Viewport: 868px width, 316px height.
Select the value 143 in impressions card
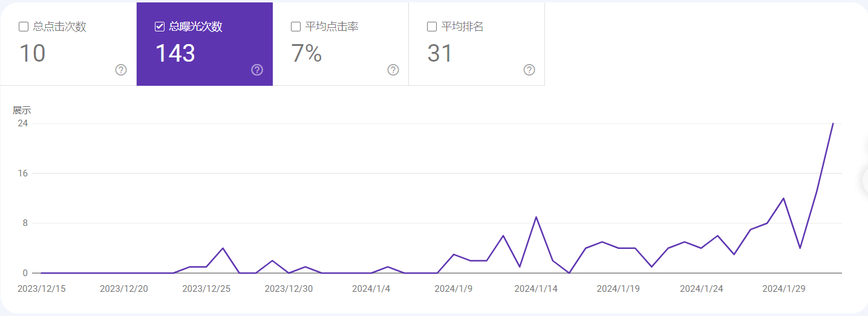tap(175, 54)
